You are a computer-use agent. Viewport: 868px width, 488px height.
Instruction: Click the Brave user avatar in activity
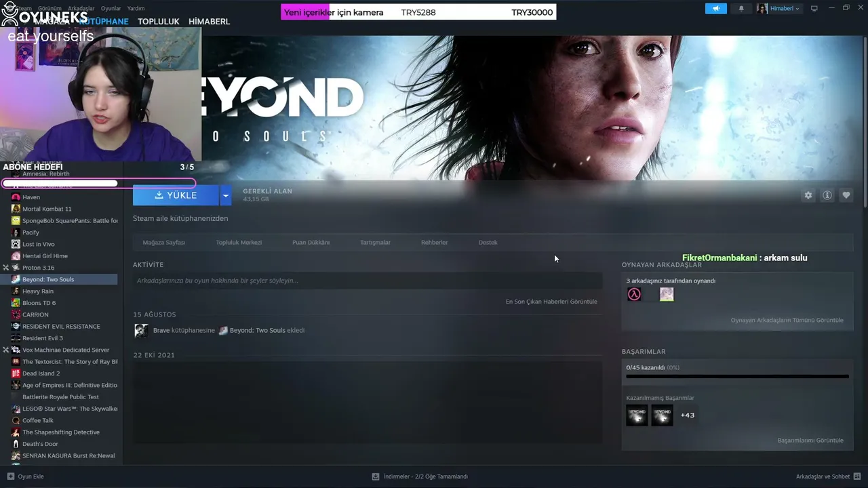pyautogui.click(x=141, y=331)
